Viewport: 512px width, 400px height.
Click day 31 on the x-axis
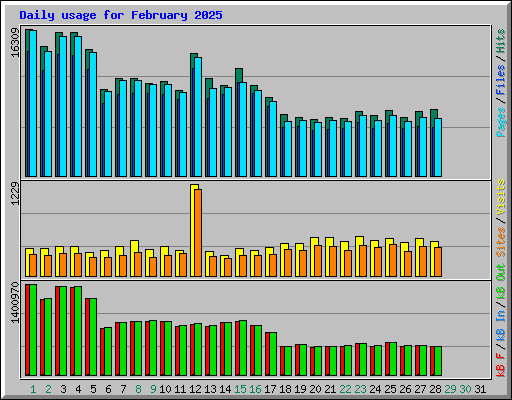[480, 389]
